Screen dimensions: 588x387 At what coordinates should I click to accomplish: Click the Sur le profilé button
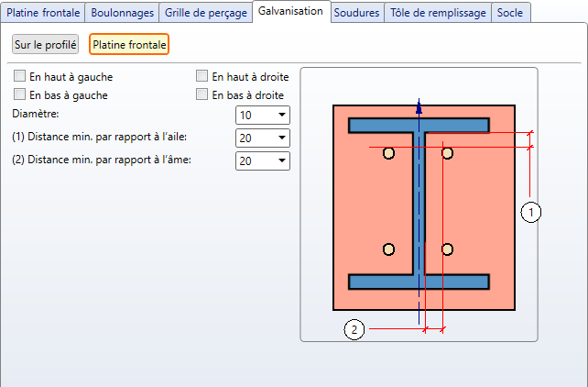pyautogui.click(x=46, y=44)
